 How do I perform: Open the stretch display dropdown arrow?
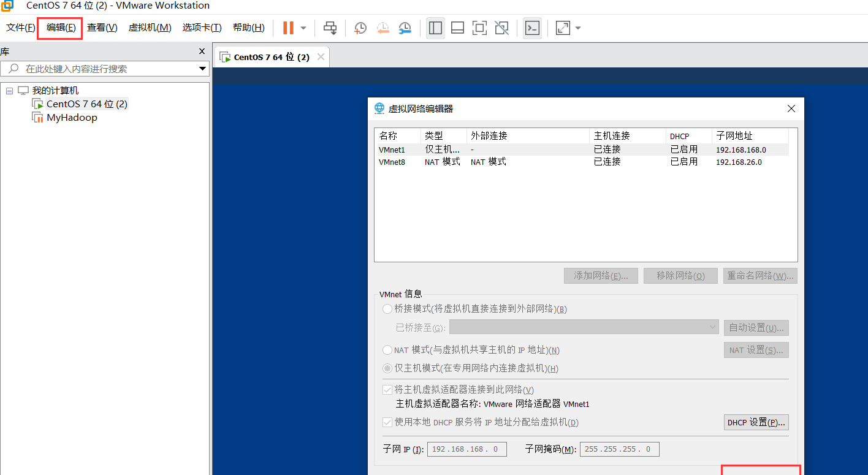tap(577, 28)
